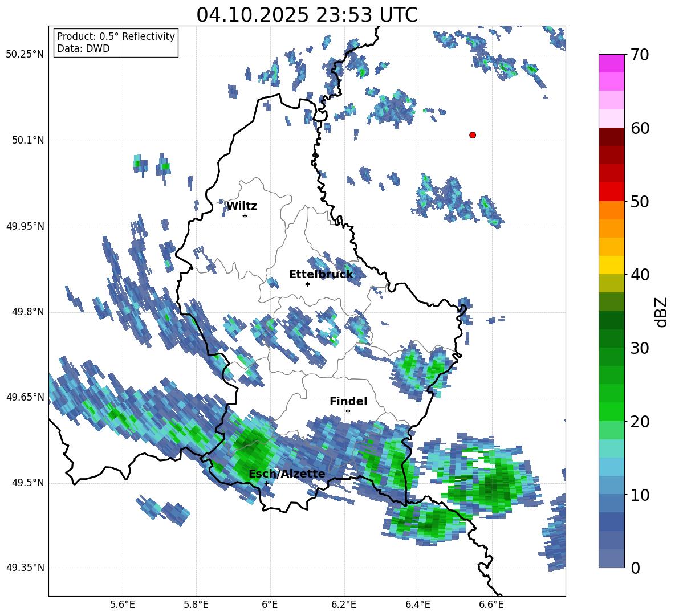Viewport: 675px width, 616px height.
Task: Click the Findel city label
Action: 348,401
